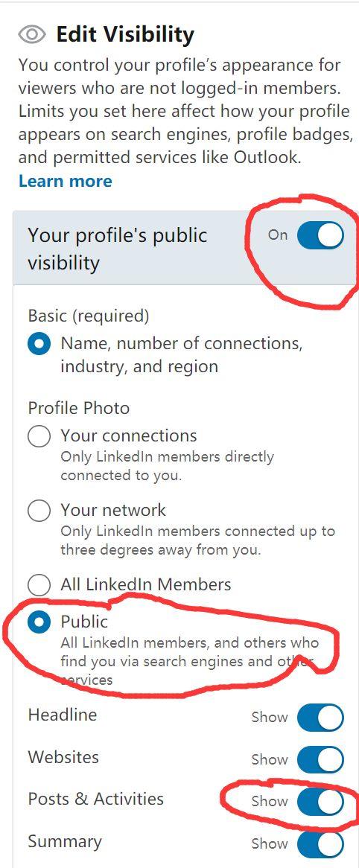Select the Basic required radio button
Image resolution: width=359 pixels, height=868 pixels.
39,344
